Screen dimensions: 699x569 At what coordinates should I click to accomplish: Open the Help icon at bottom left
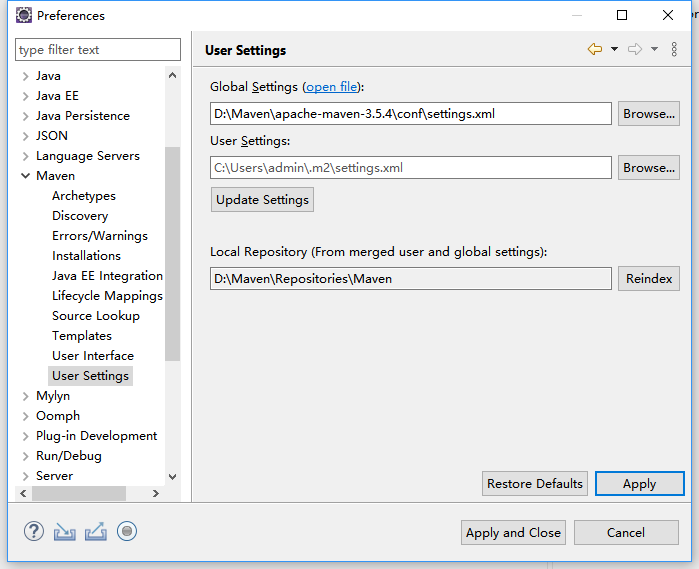(x=34, y=531)
